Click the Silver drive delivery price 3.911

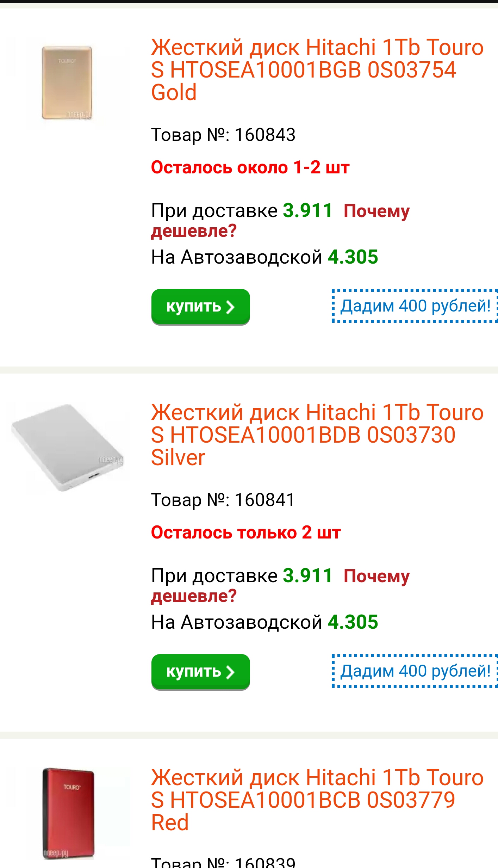(308, 576)
